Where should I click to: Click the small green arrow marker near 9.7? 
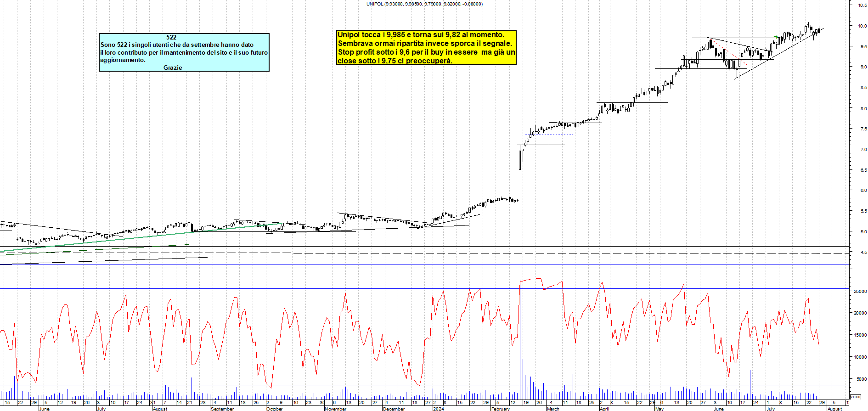click(777, 37)
